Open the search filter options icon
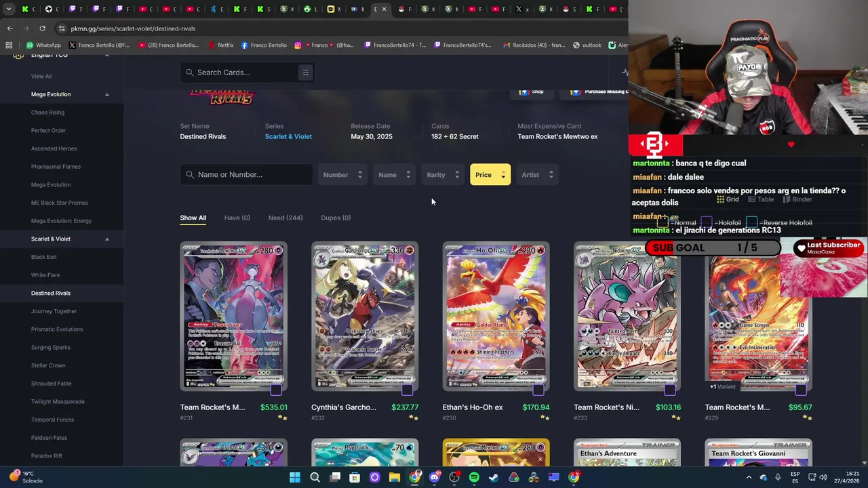 pyautogui.click(x=305, y=73)
